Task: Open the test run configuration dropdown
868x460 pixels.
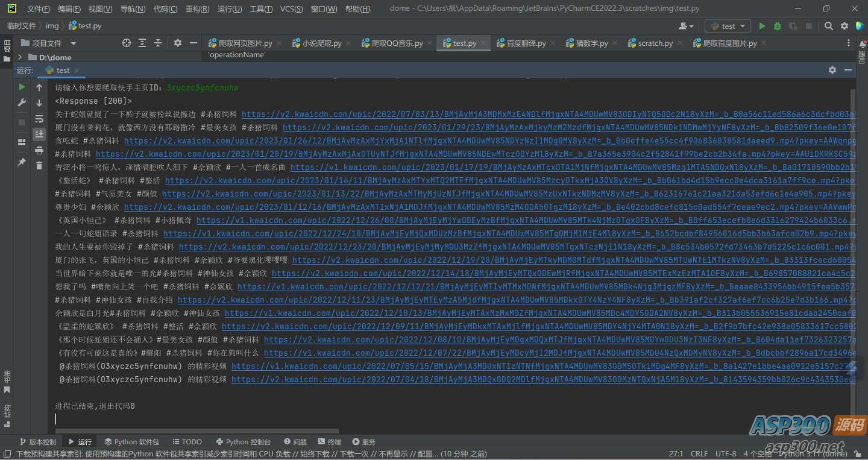Action: [x=728, y=26]
